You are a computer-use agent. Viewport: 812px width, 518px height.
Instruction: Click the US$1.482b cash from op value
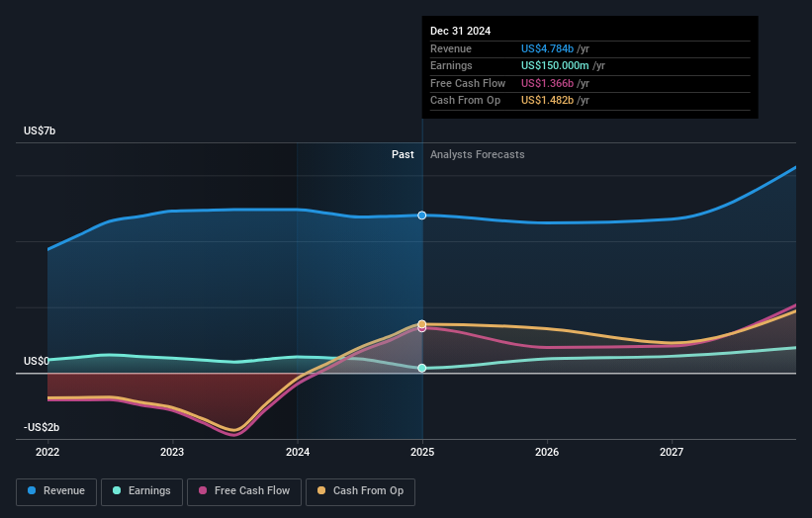coord(547,101)
